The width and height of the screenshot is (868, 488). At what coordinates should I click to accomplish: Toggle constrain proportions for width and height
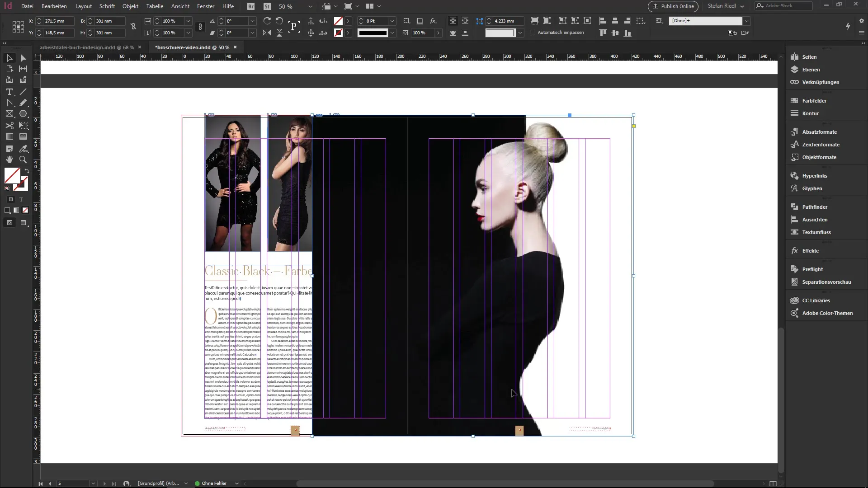pos(133,27)
